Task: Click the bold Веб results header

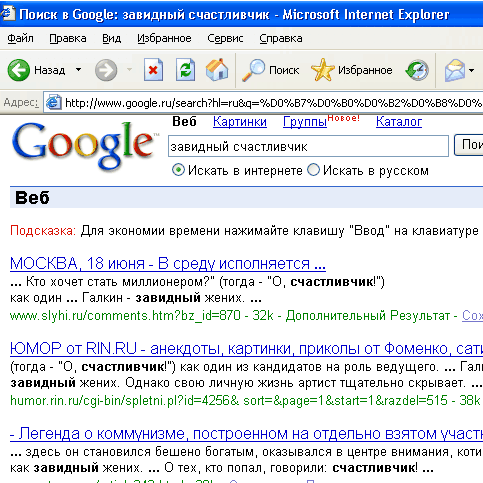Action: coord(32,198)
